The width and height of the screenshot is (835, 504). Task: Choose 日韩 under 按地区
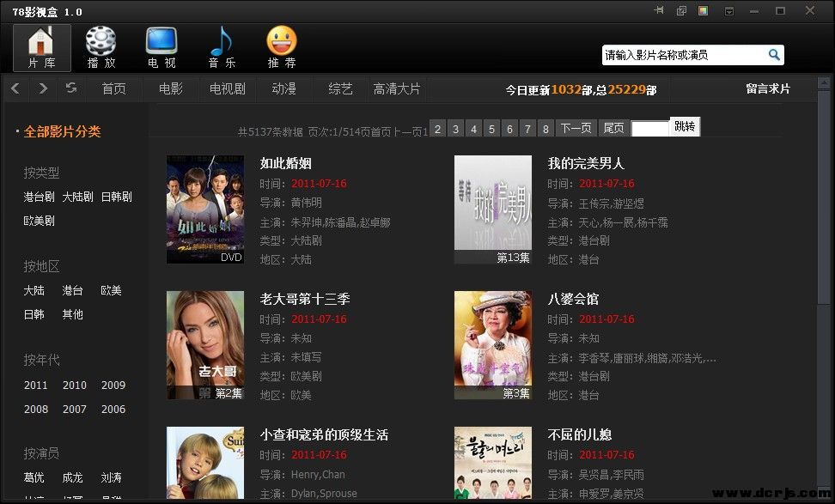click(34, 314)
